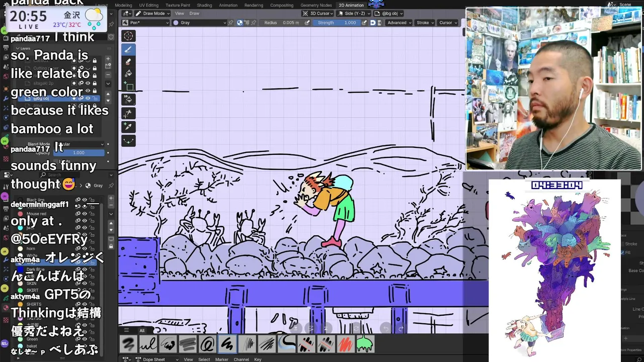Select the red Erase tool below Draw

point(128,61)
